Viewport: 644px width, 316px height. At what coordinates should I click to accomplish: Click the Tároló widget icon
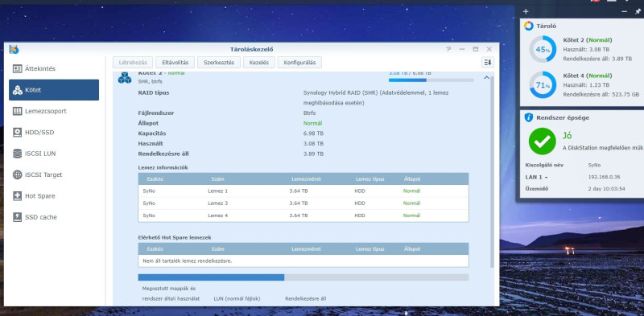click(529, 26)
